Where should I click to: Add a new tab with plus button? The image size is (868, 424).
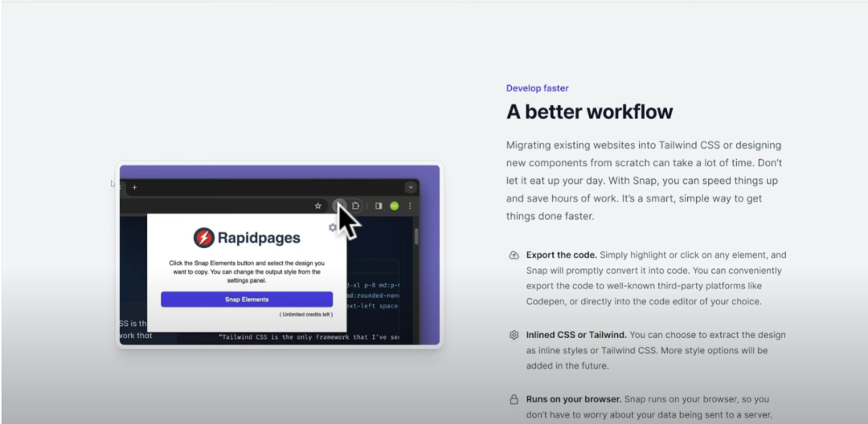[x=134, y=187]
